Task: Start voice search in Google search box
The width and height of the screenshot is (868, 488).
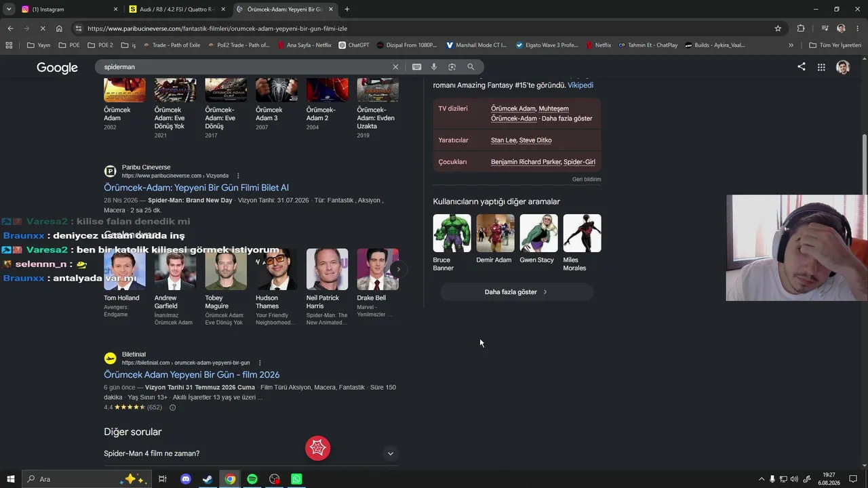Action: 434,67
